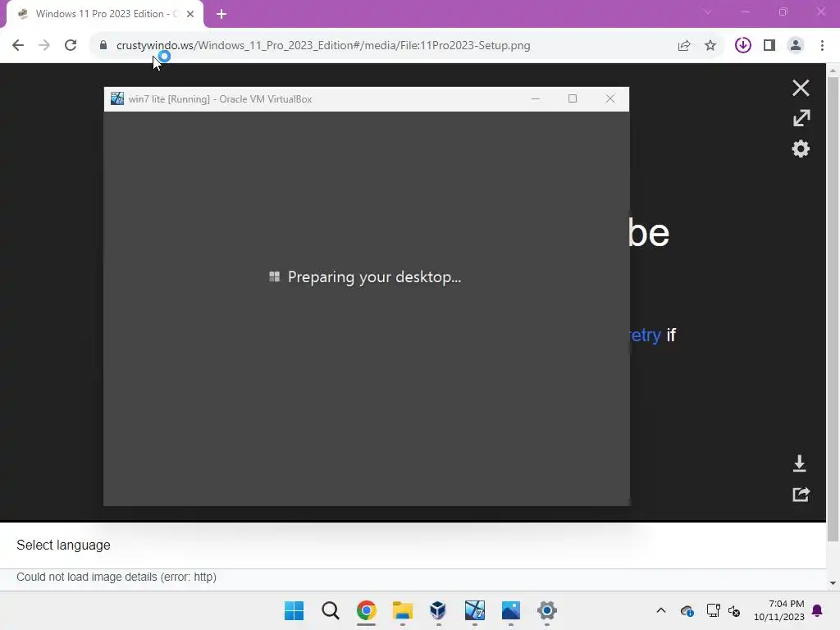
Task: Open the network status tray icon
Action: [713, 610]
